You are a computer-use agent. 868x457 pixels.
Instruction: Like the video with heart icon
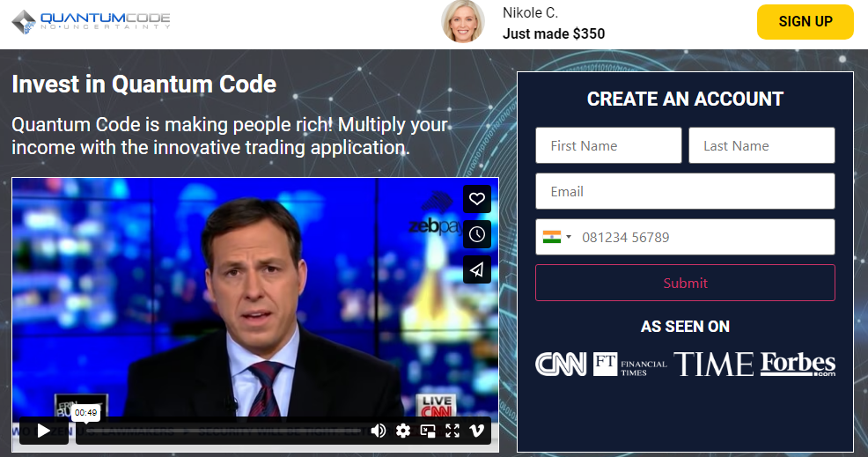click(x=476, y=199)
